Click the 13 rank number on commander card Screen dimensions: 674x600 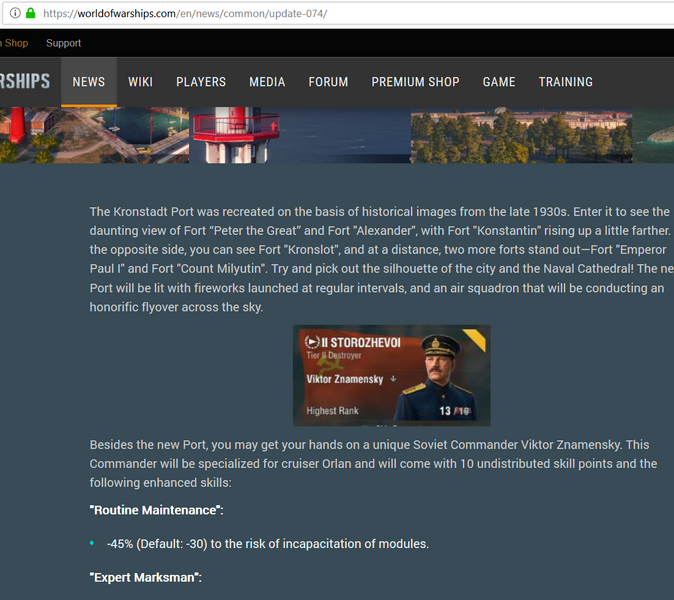[x=446, y=411]
